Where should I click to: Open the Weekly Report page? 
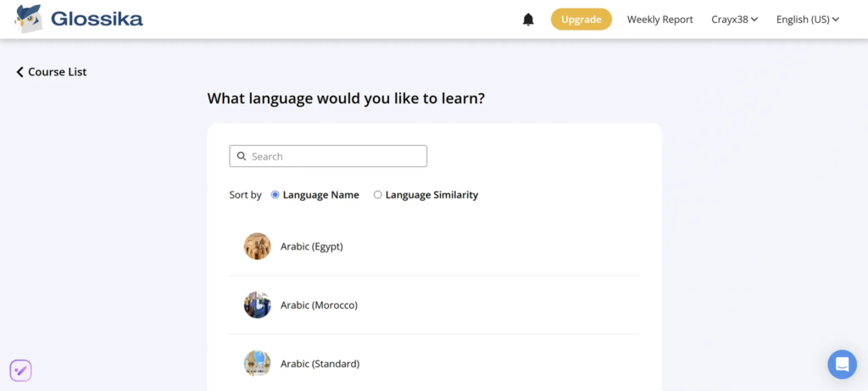(659, 20)
